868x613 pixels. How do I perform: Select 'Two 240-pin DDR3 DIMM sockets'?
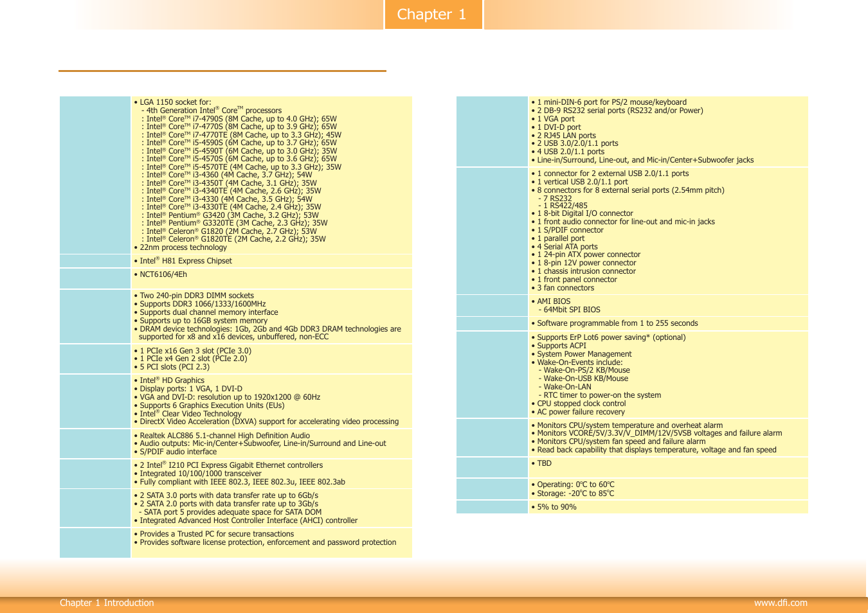point(194,296)
